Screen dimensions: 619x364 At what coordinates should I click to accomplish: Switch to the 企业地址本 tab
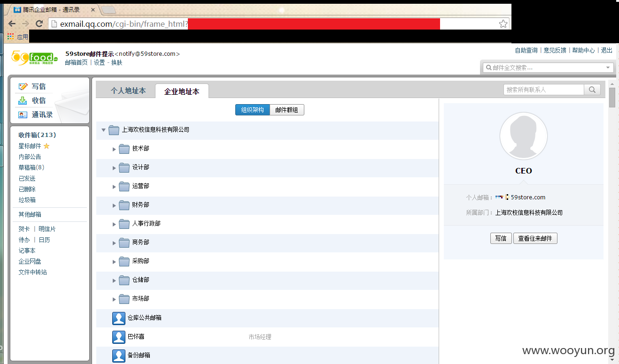point(182,91)
